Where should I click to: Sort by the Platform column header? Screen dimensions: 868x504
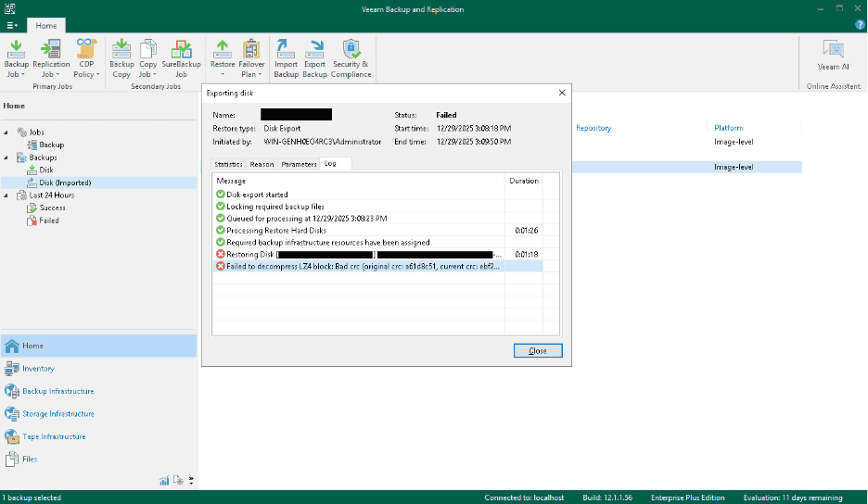coord(729,128)
